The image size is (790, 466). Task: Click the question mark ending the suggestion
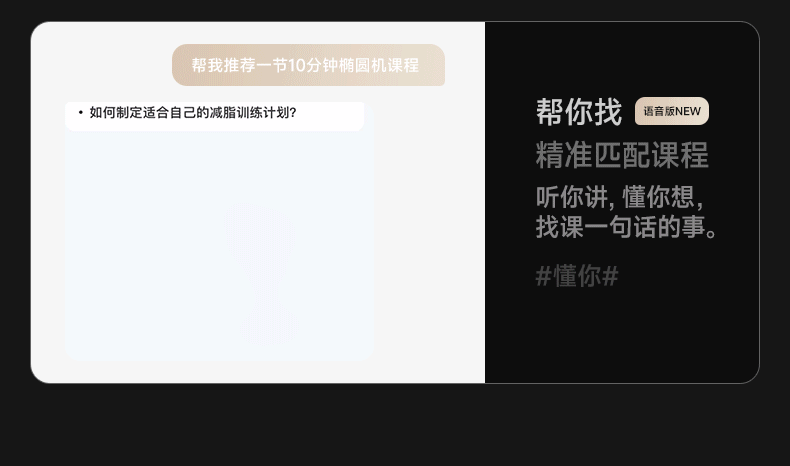pyautogui.click(x=293, y=112)
